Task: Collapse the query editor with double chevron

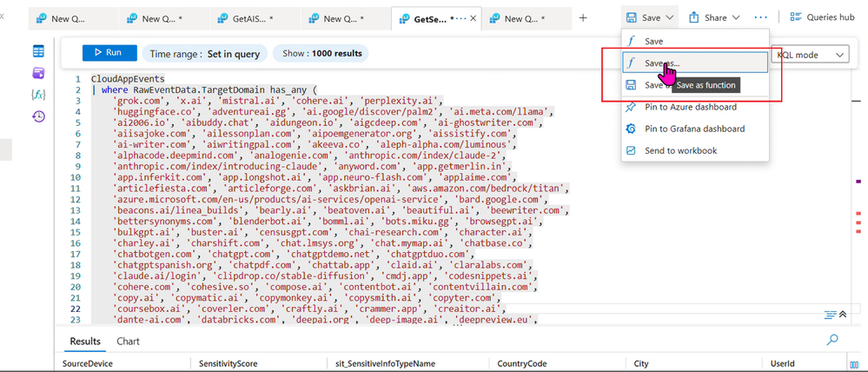Action: click(843, 315)
